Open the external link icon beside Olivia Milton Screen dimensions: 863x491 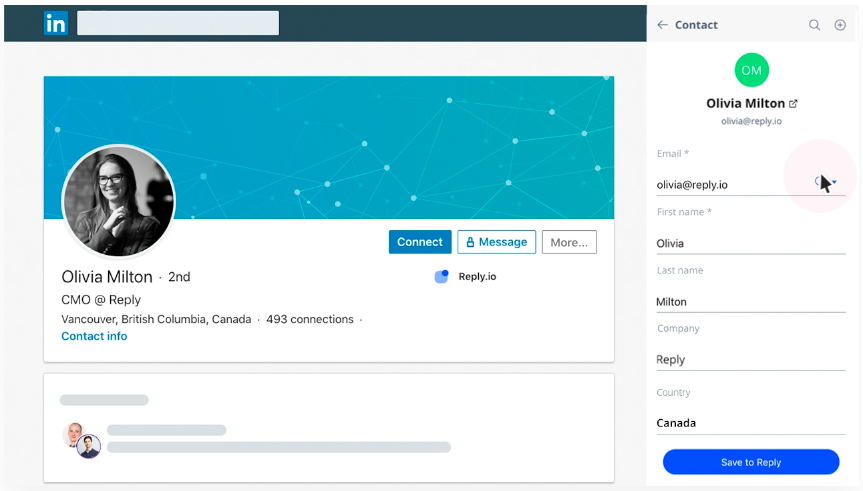(793, 103)
